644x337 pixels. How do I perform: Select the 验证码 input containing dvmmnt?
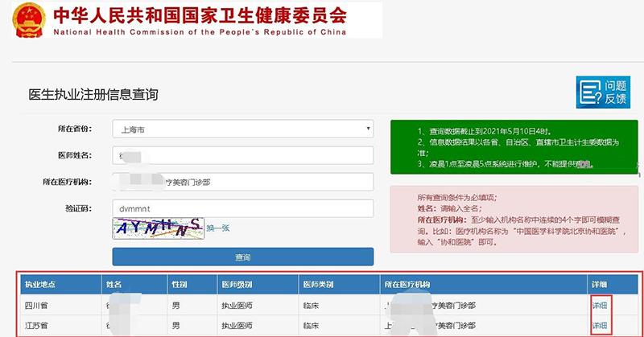(242, 208)
